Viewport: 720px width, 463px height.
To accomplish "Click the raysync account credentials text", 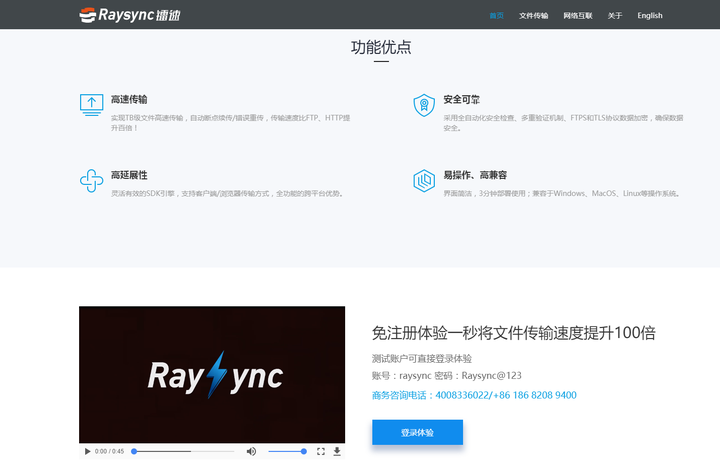I will [x=447, y=376].
